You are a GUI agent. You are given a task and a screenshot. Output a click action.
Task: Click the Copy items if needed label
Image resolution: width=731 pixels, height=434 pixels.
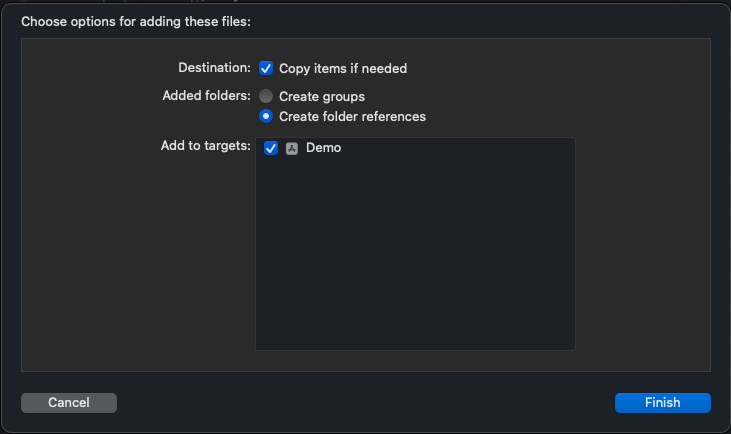pos(343,69)
